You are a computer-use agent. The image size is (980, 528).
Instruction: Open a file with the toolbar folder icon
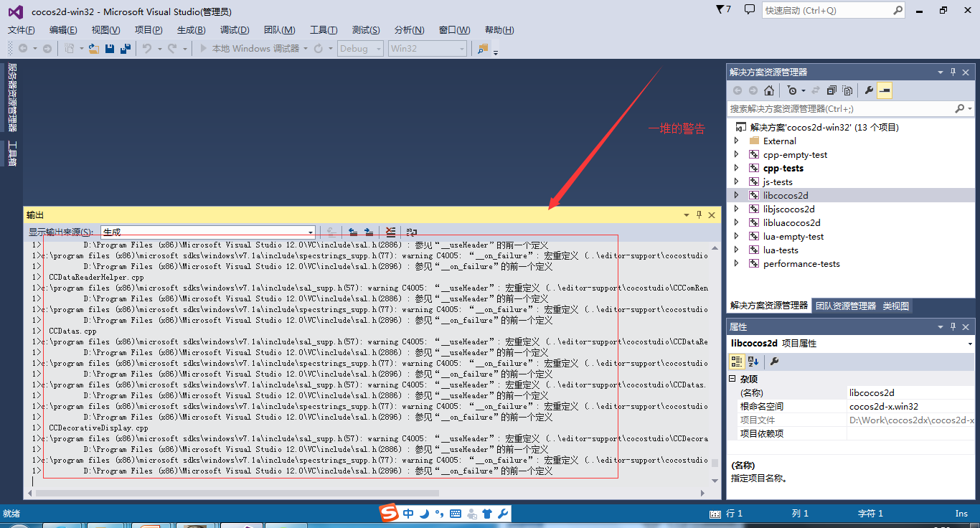click(x=94, y=49)
